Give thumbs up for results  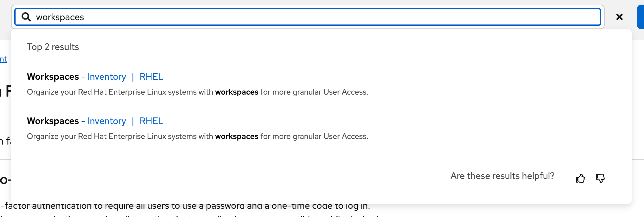pyautogui.click(x=580, y=179)
